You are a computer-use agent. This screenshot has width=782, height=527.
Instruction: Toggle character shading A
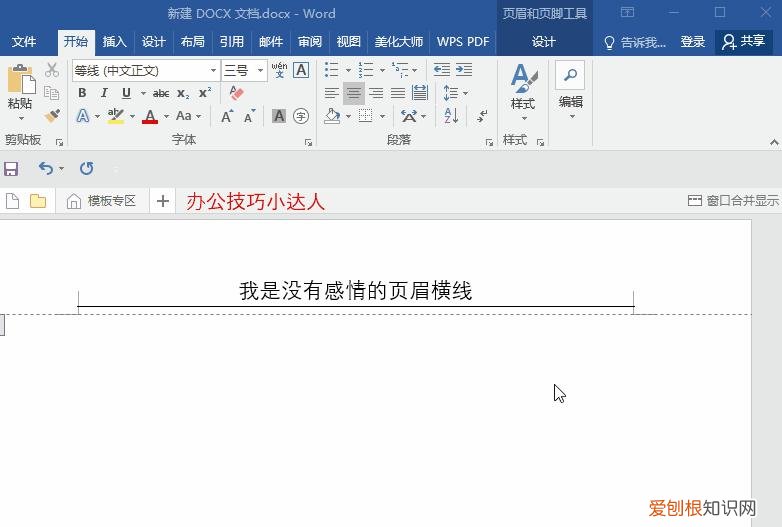279,116
